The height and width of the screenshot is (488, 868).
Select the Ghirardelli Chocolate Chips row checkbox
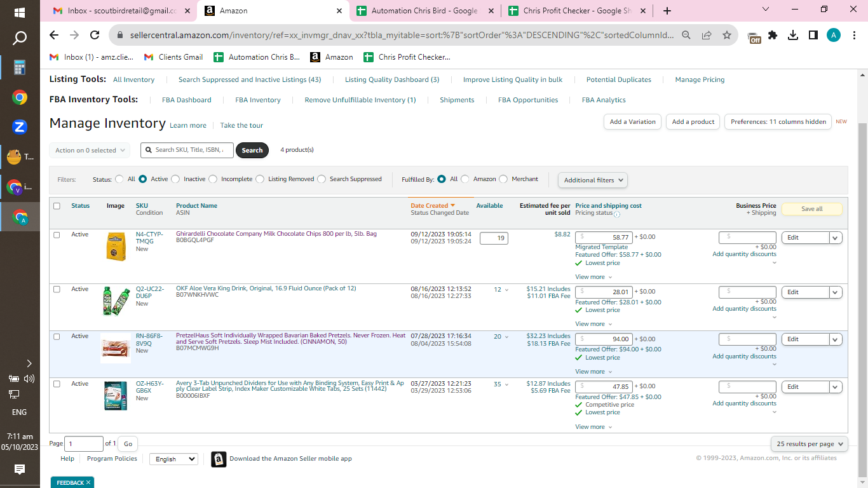click(x=57, y=235)
